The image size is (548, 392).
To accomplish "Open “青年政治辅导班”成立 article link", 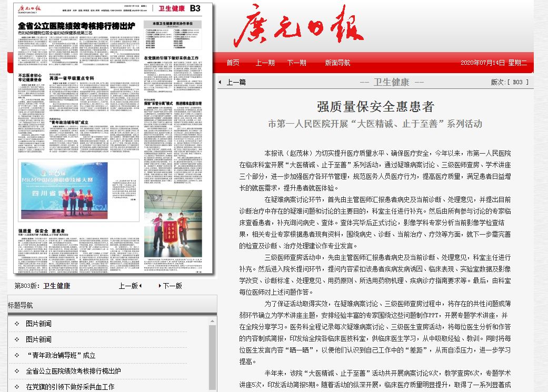I will 61,355.
